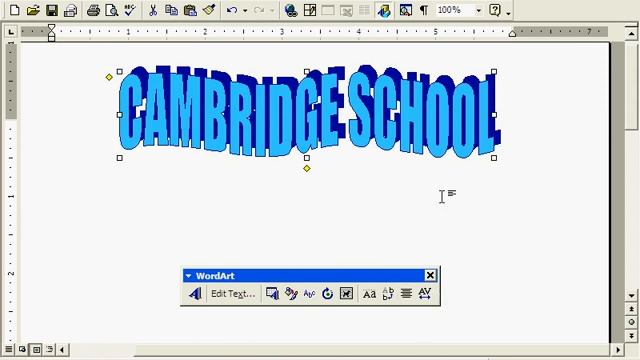Screen dimensions: 640x360
Task: Click horizontal scrollbar left arrow
Action: (62, 350)
